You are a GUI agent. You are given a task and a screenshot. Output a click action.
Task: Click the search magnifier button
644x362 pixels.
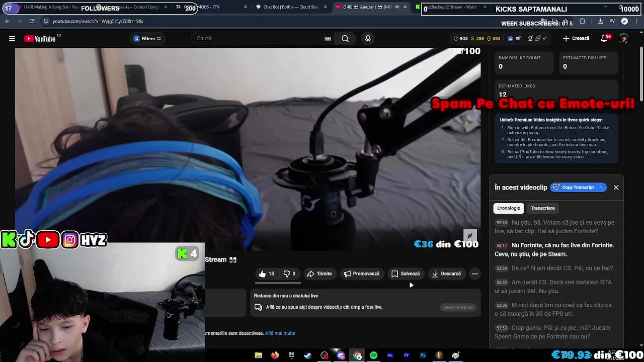345,39
